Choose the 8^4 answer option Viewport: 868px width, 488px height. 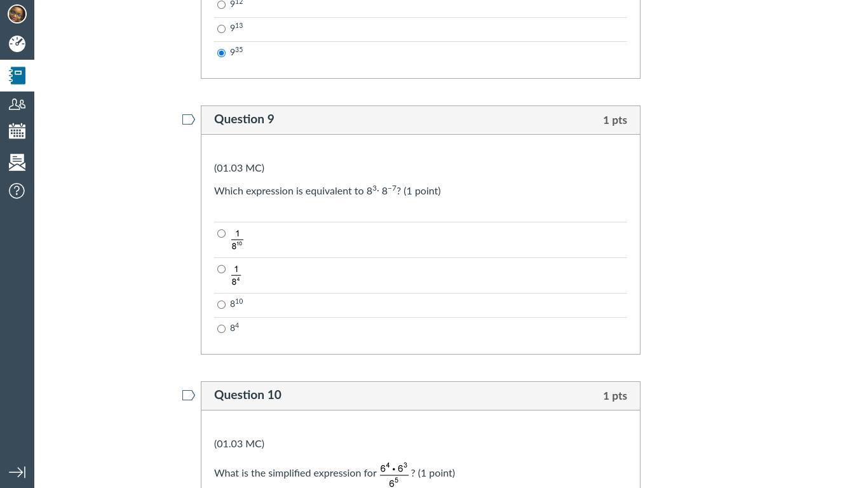point(221,329)
